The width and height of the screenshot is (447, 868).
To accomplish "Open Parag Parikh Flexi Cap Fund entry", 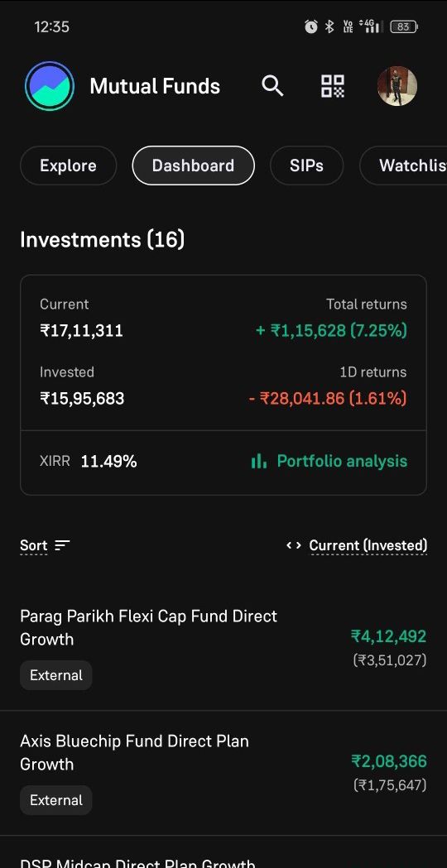I will [x=223, y=648].
